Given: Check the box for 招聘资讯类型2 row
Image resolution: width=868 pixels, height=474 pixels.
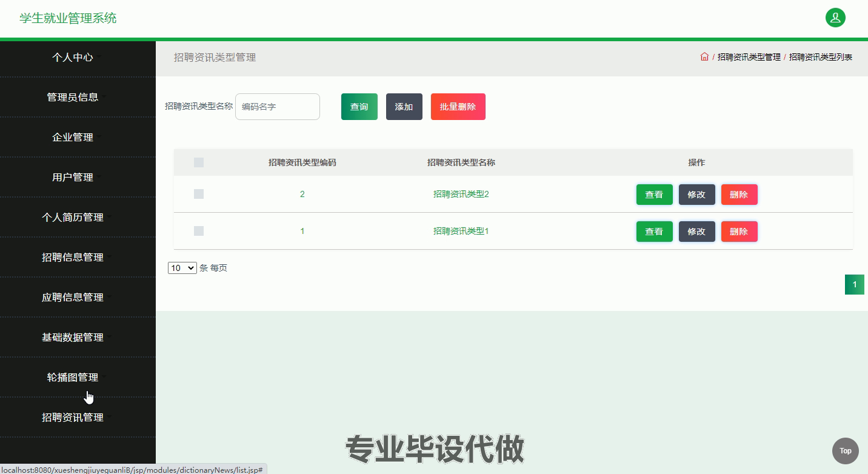Looking at the screenshot, I should 199,194.
